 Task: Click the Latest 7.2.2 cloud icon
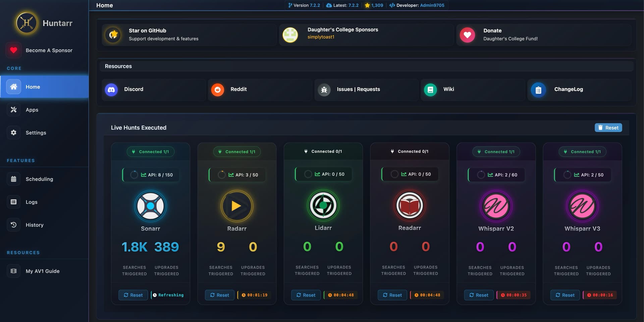tap(329, 5)
